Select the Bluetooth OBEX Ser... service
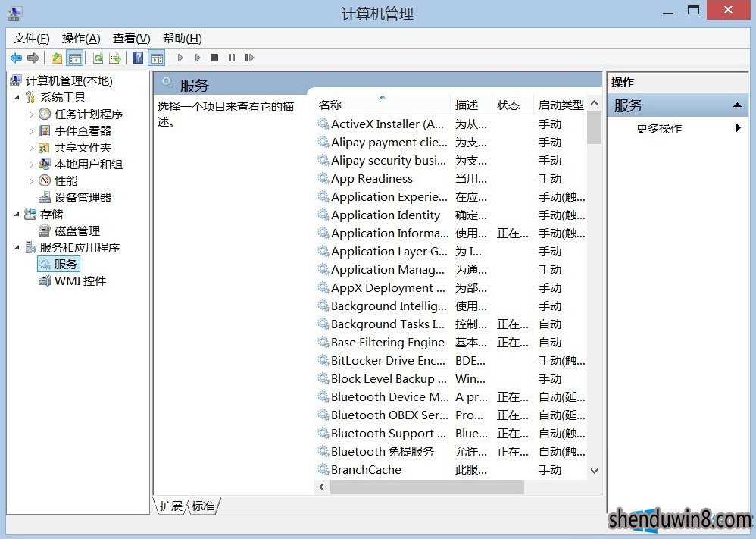The height and width of the screenshot is (539, 756). [451, 415]
